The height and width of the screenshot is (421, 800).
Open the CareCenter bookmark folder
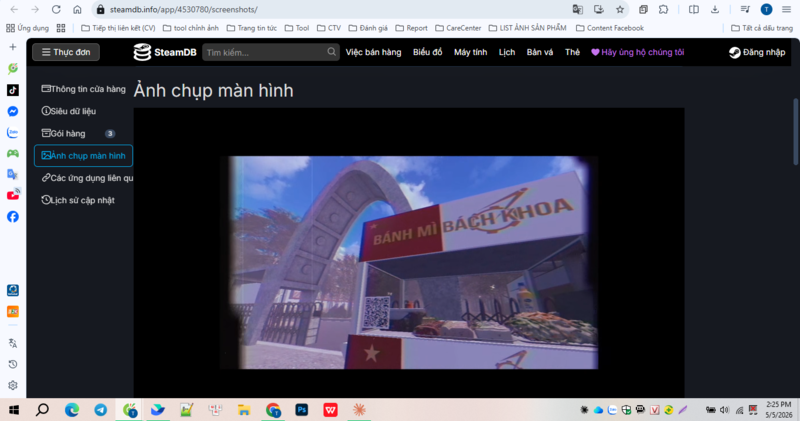pyautogui.click(x=458, y=28)
